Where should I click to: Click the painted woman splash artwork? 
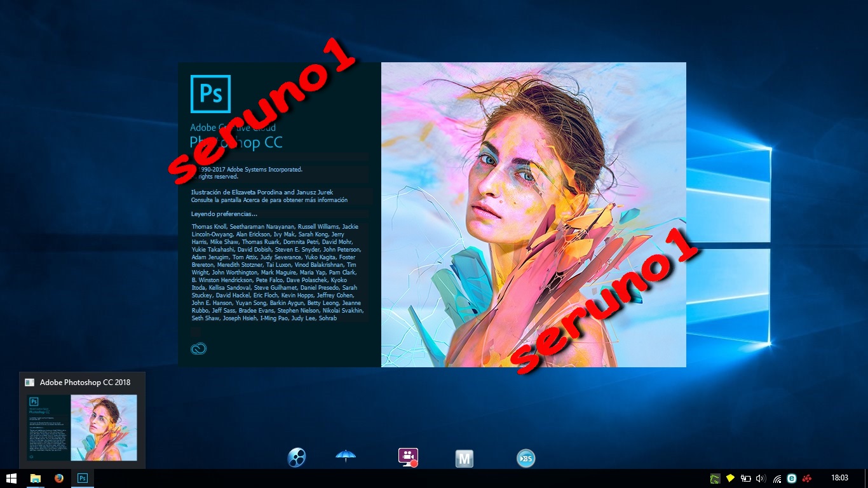[x=534, y=215]
